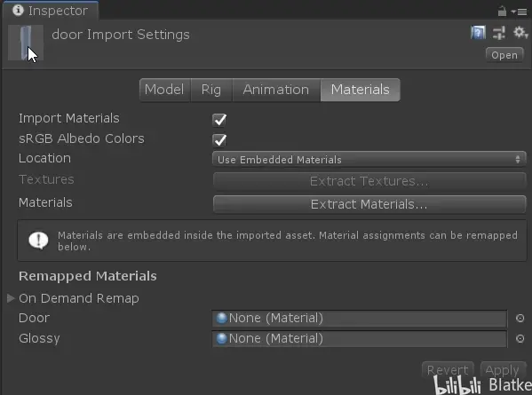
Task: Toggle the sRGB Albedo Colors checkbox
Action: 219,139
